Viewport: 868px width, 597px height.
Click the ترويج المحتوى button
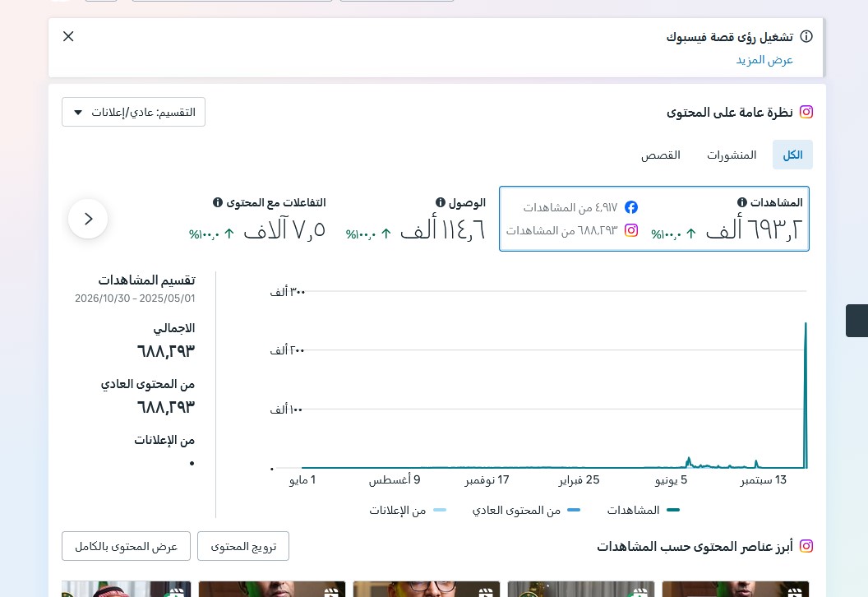pos(243,546)
